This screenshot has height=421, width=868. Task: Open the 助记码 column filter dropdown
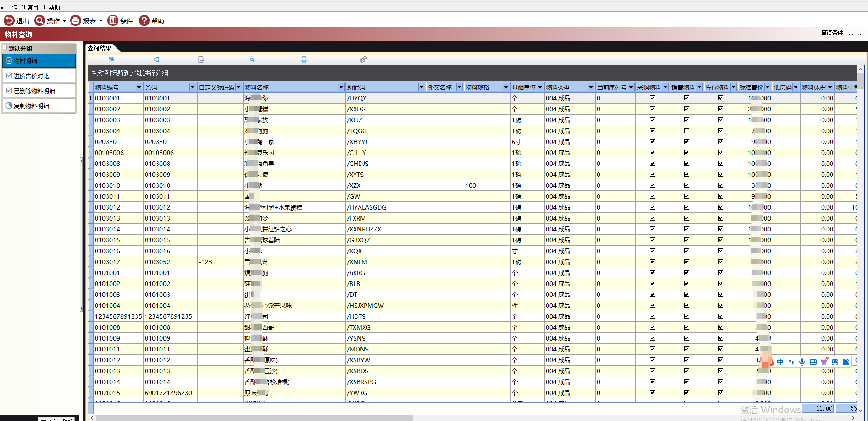421,87
